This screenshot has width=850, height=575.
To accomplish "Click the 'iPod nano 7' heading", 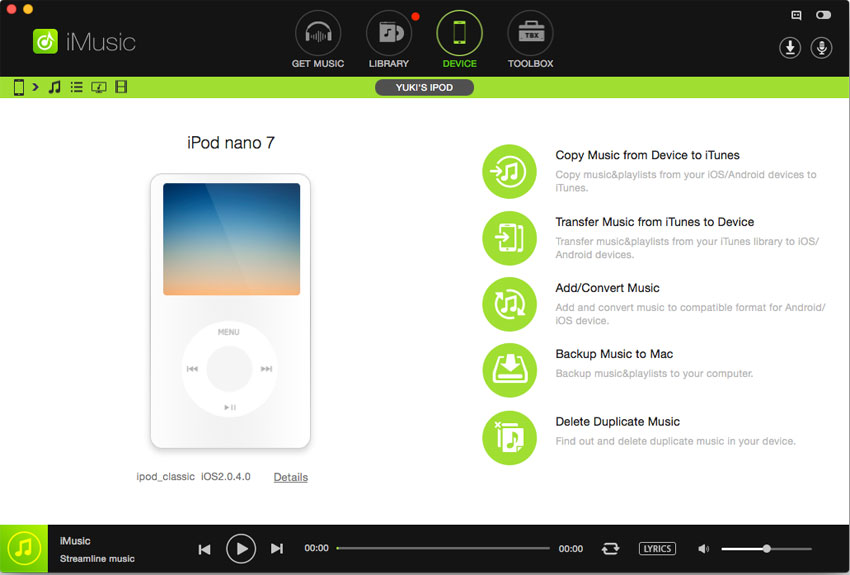I will tap(231, 143).
